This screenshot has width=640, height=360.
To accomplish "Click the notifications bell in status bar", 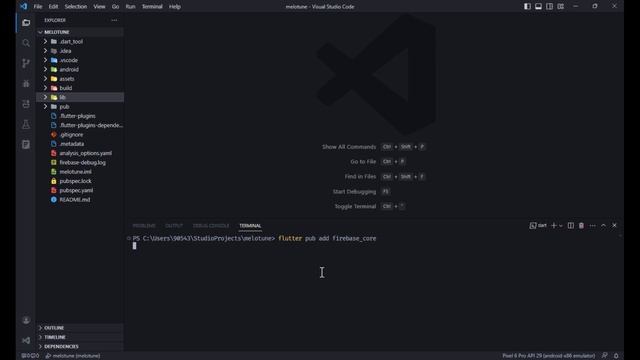I will (616, 356).
